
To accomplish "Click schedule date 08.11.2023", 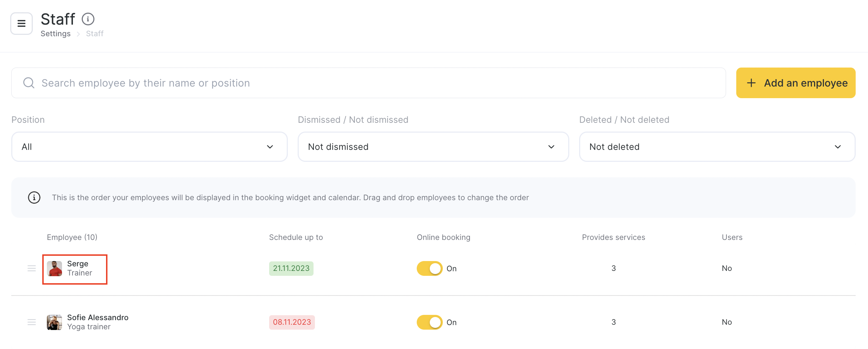I will pos(292,322).
